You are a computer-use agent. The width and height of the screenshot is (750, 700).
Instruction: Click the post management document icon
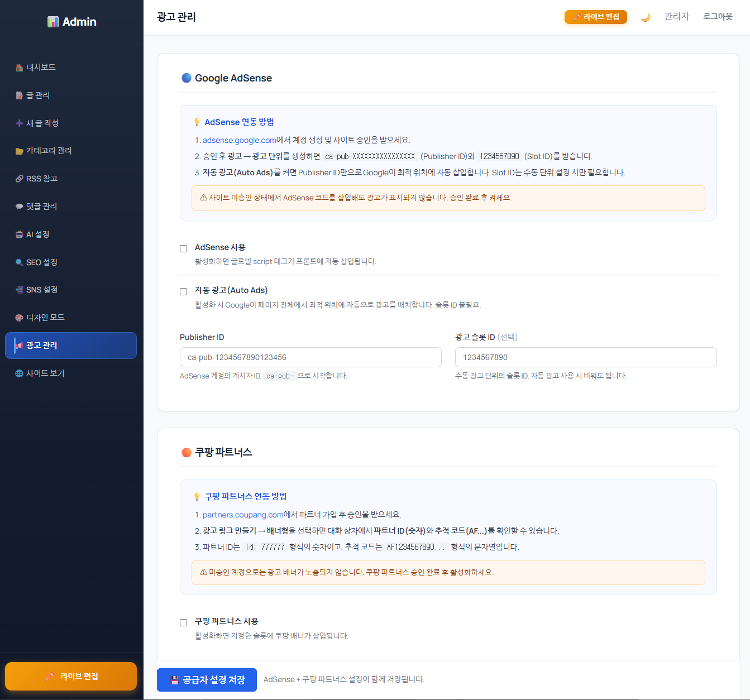[x=20, y=95]
